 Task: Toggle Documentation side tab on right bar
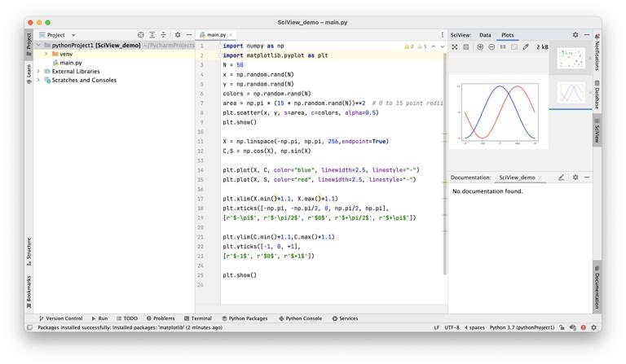(x=597, y=287)
